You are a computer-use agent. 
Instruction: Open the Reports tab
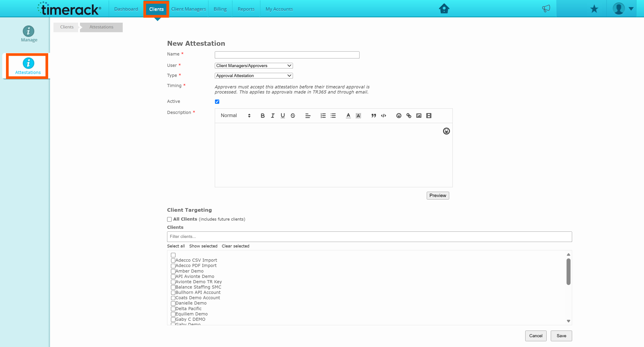[246, 9]
